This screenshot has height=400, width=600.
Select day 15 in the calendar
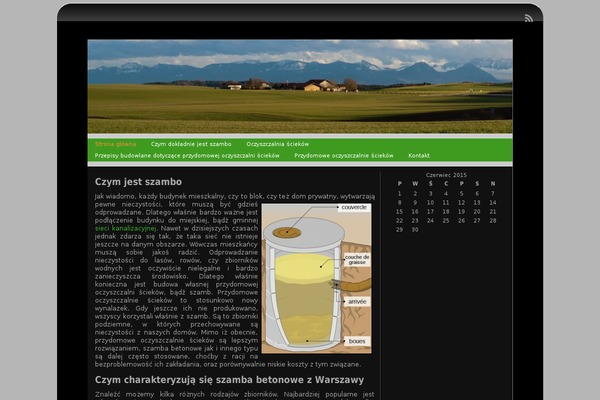399,212
